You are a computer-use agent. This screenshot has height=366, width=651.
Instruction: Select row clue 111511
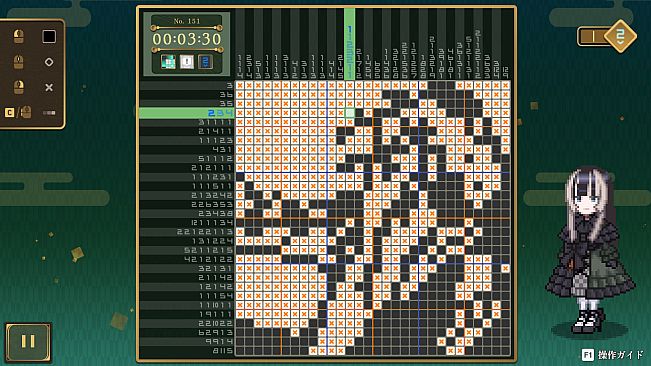[x=187, y=186]
